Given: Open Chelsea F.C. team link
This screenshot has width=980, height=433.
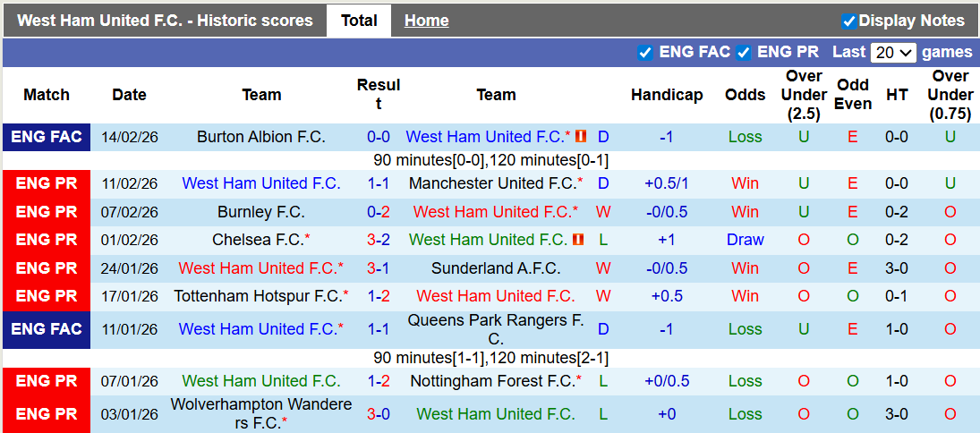Looking at the screenshot, I should pyautogui.click(x=258, y=240).
